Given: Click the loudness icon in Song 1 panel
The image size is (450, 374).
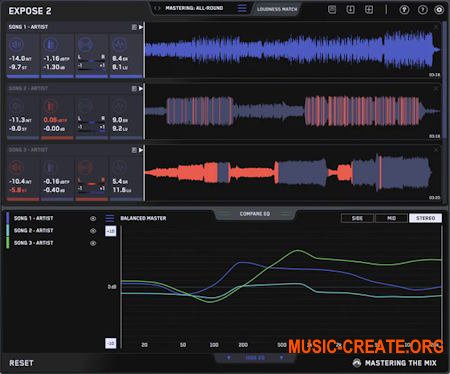Looking at the screenshot, I should point(16,44).
